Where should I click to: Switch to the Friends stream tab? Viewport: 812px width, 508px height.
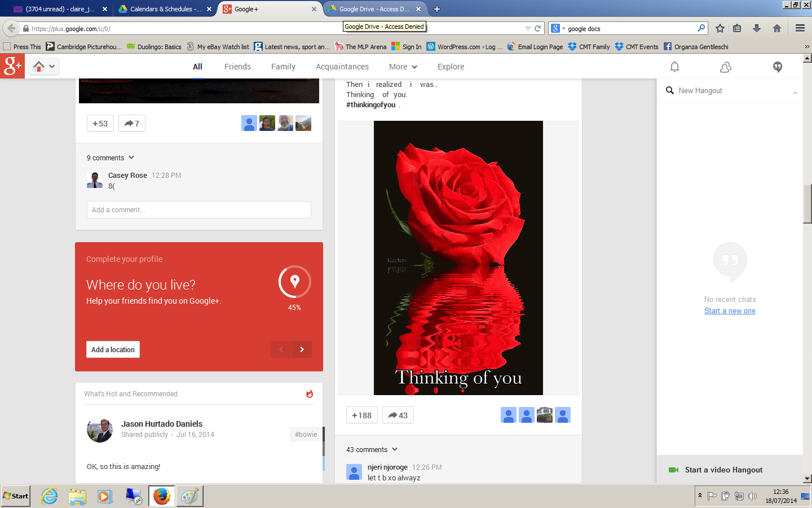click(237, 67)
